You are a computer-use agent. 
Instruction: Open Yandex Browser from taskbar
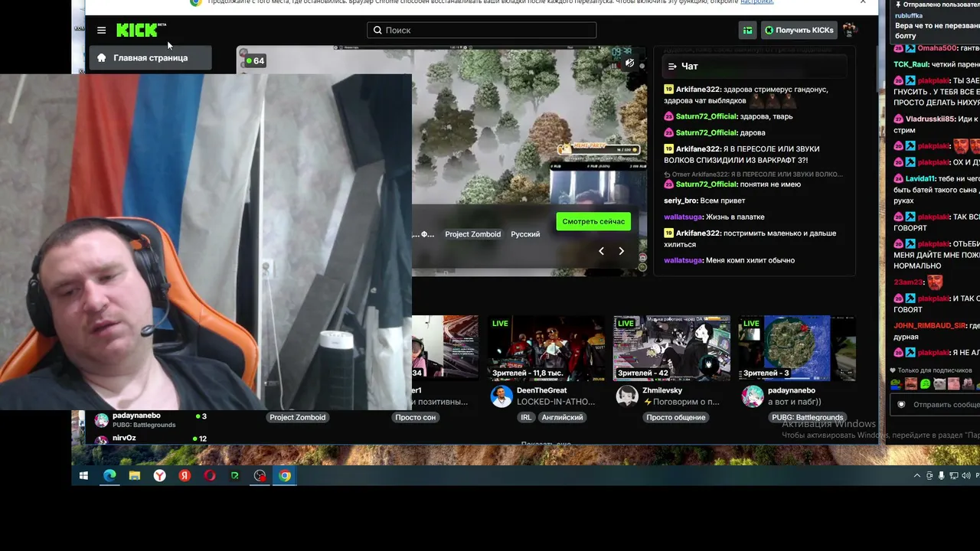click(159, 476)
